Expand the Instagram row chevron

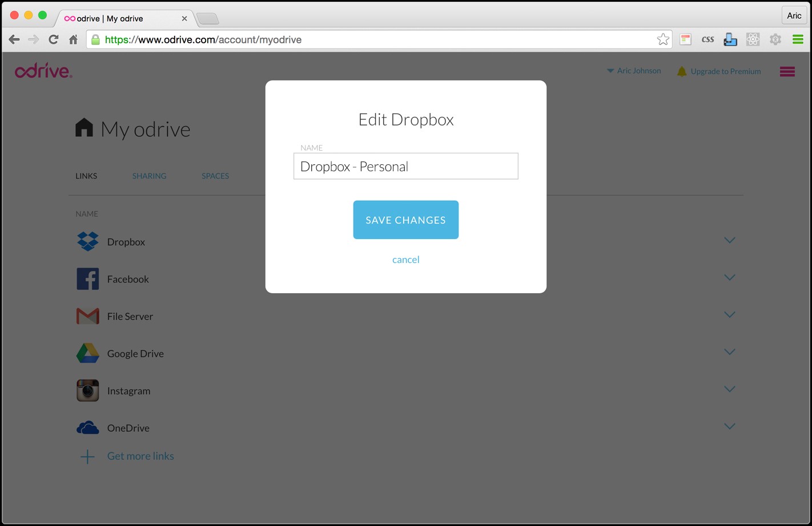point(729,389)
